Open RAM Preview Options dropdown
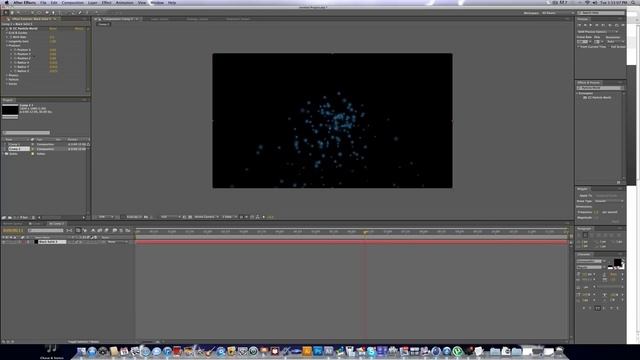Image resolution: width=640 pixels, height=360 pixels. [x=598, y=31]
